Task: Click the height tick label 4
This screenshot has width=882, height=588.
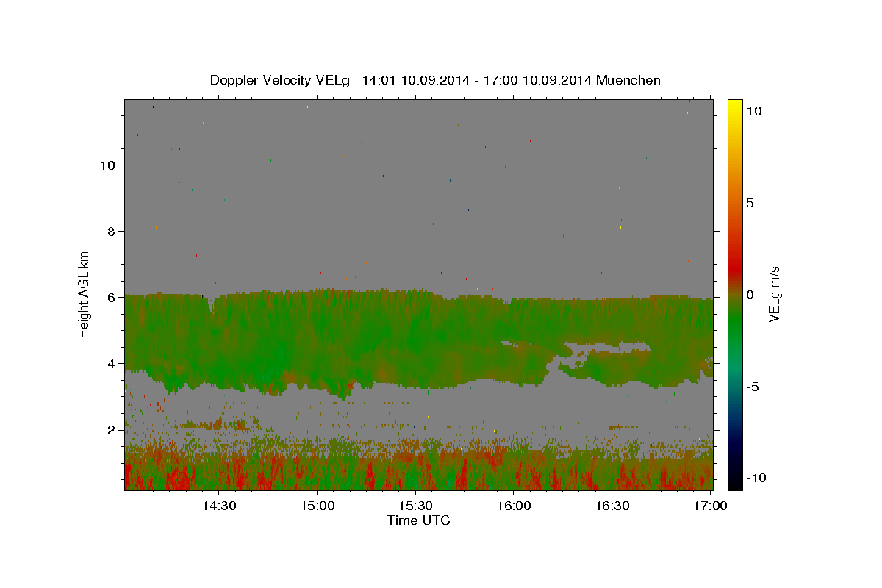Action: pyautogui.click(x=111, y=363)
